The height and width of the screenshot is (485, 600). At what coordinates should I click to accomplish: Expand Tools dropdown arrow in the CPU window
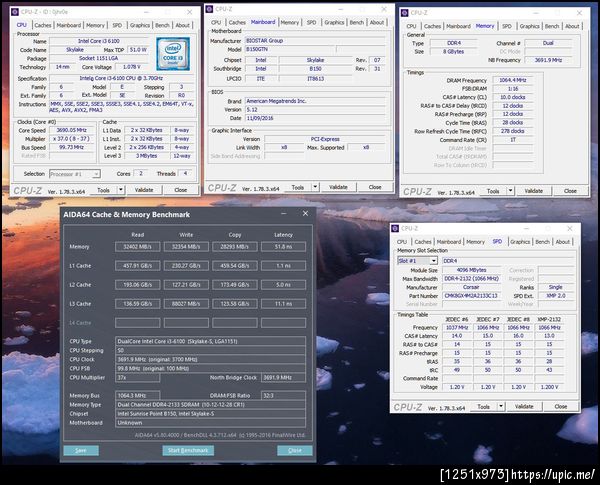pyautogui.click(x=121, y=190)
